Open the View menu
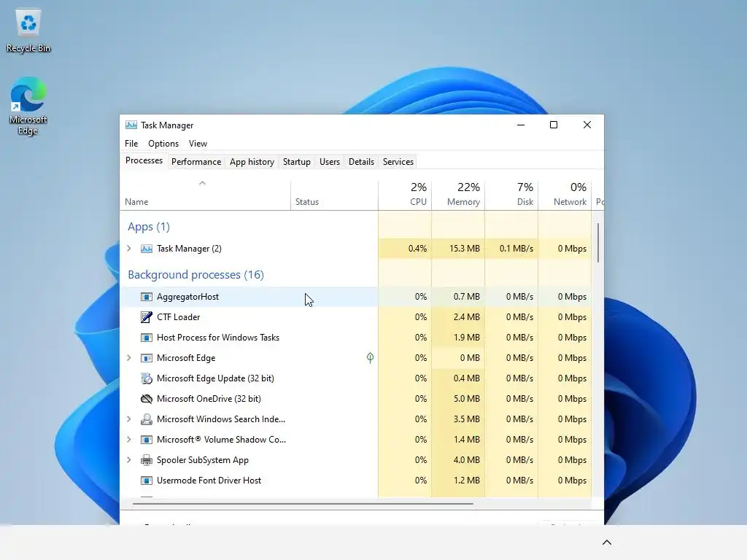747x560 pixels. click(198, 144)
